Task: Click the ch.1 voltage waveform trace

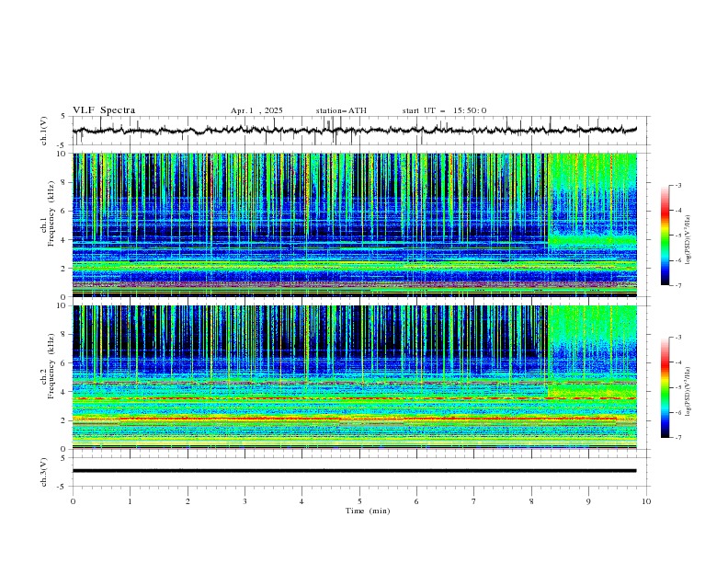Action: [x=355, y=130]
